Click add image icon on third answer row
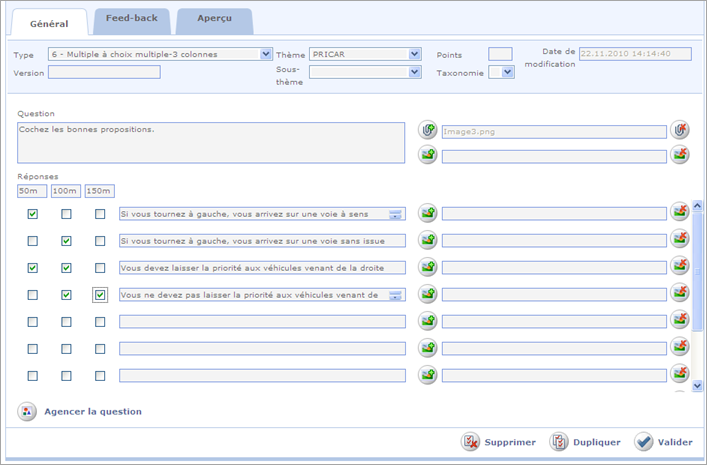 [428, 267]
